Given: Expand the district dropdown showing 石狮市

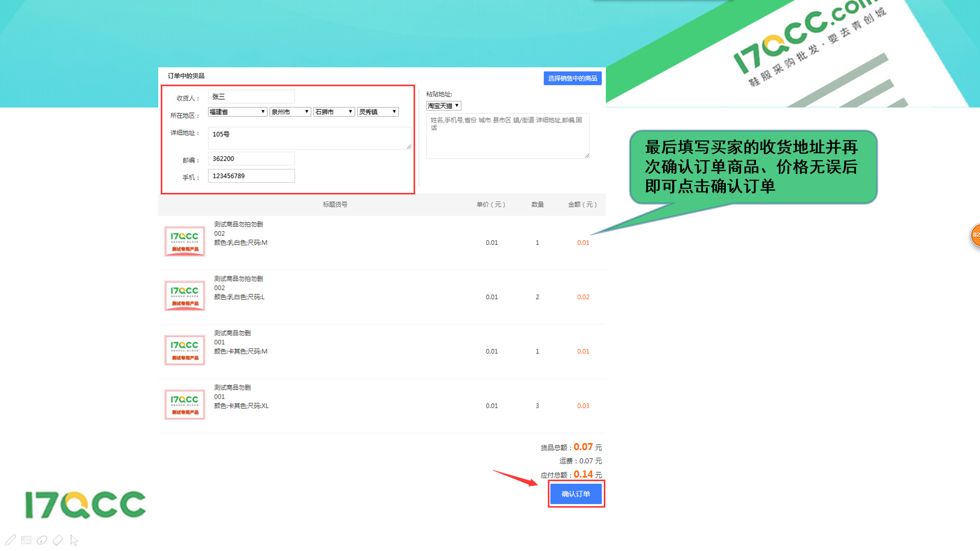Looking at the screenshot, I should pos(334,112).
